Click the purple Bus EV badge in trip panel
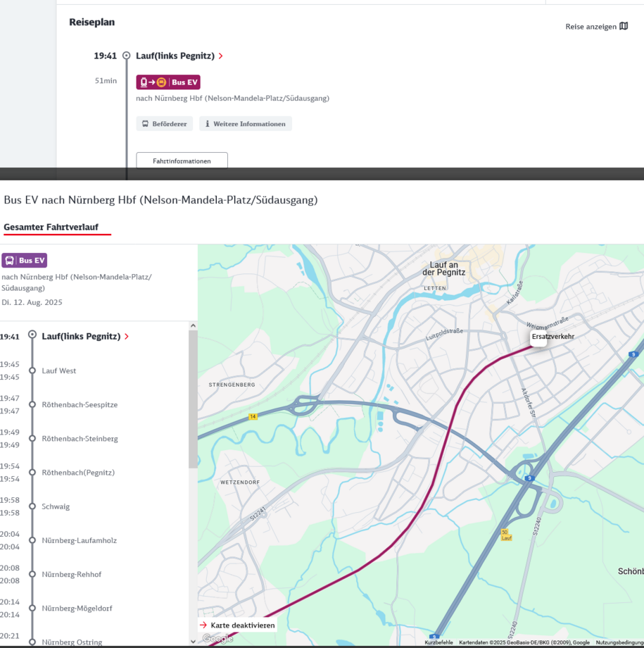Screen dimensions: 644x648 [25, 261]
